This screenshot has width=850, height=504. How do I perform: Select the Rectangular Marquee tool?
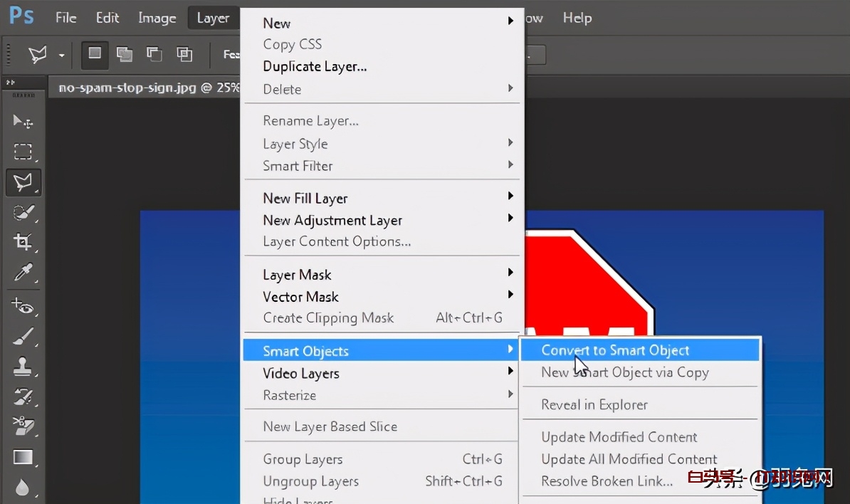pyautogui.click(x=23, y=152)
